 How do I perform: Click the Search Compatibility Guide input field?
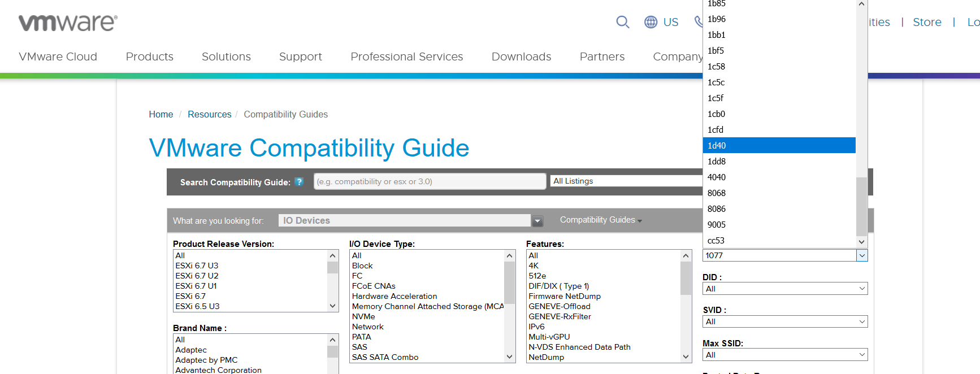point(430,181)
